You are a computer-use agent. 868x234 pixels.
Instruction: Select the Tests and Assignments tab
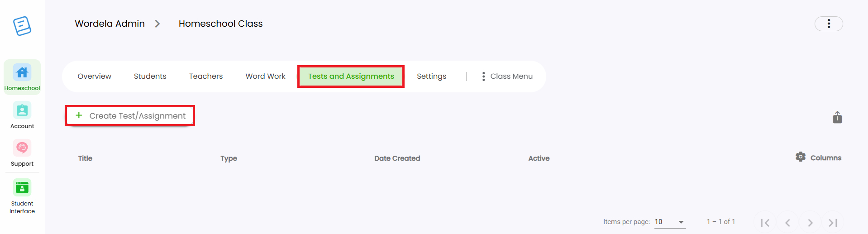tap(351, 76)
